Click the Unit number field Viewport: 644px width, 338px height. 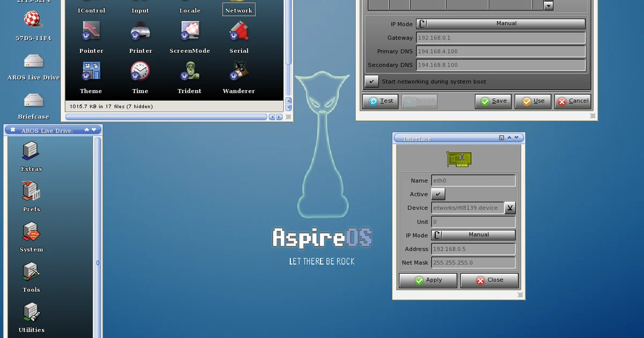[473, 222]
